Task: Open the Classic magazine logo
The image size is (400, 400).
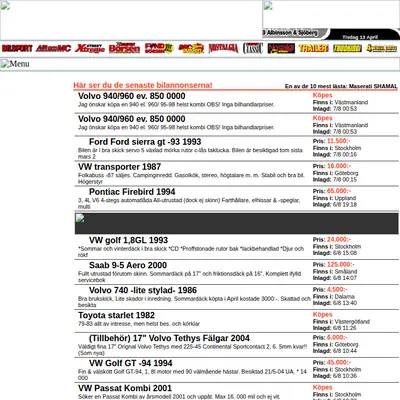Action: click(x=253, y=48)
